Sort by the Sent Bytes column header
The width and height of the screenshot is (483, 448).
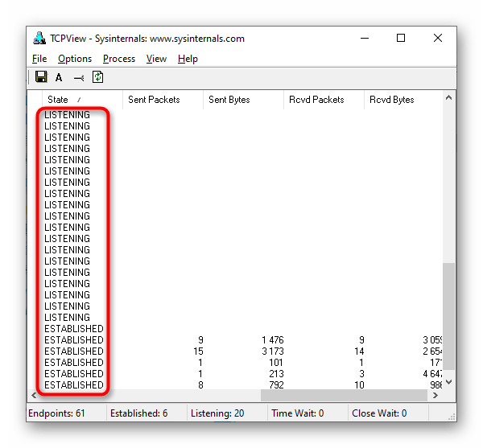pyautogui.click(x=243, y=100)
